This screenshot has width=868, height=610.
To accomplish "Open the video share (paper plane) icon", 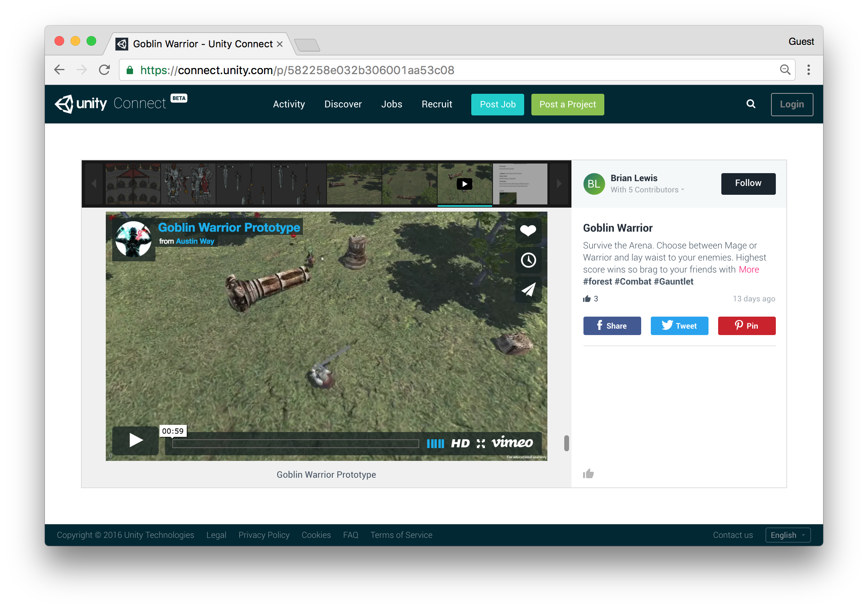I will [x=528, y=289].
